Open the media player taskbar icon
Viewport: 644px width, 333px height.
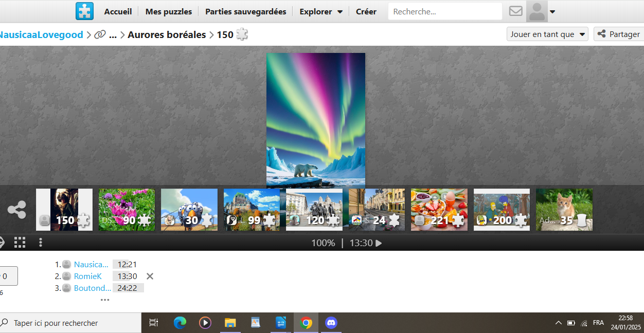click(x=205, y=323)
